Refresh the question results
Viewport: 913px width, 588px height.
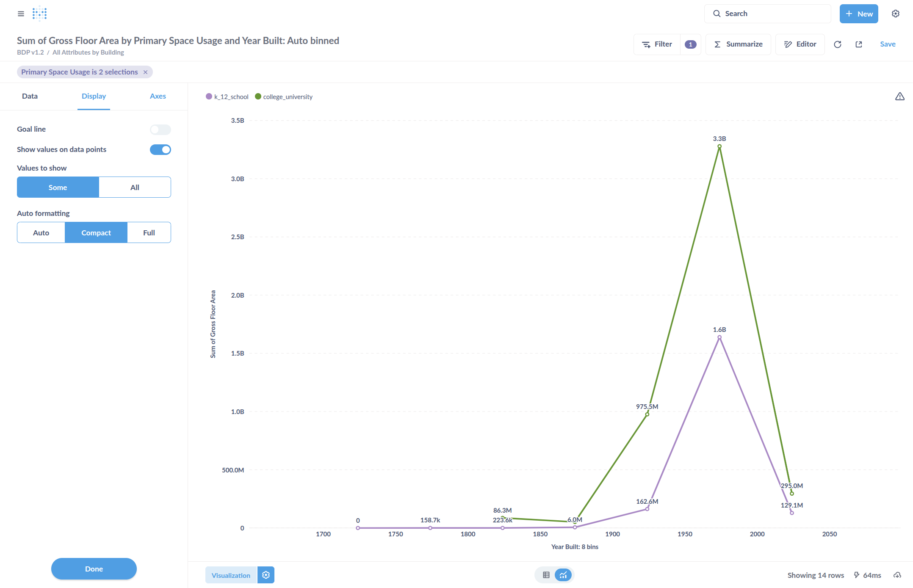(837, 44)
